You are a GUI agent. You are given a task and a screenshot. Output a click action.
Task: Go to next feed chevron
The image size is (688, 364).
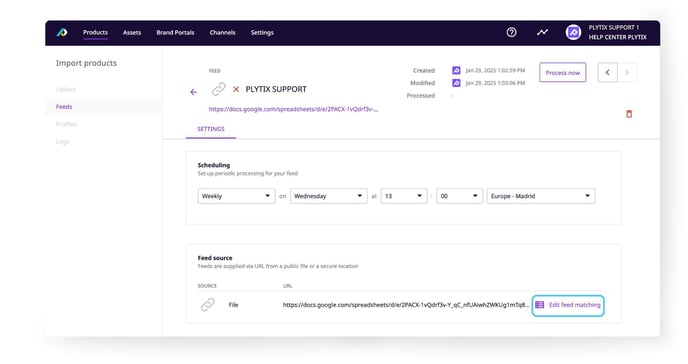coord(627,72)
